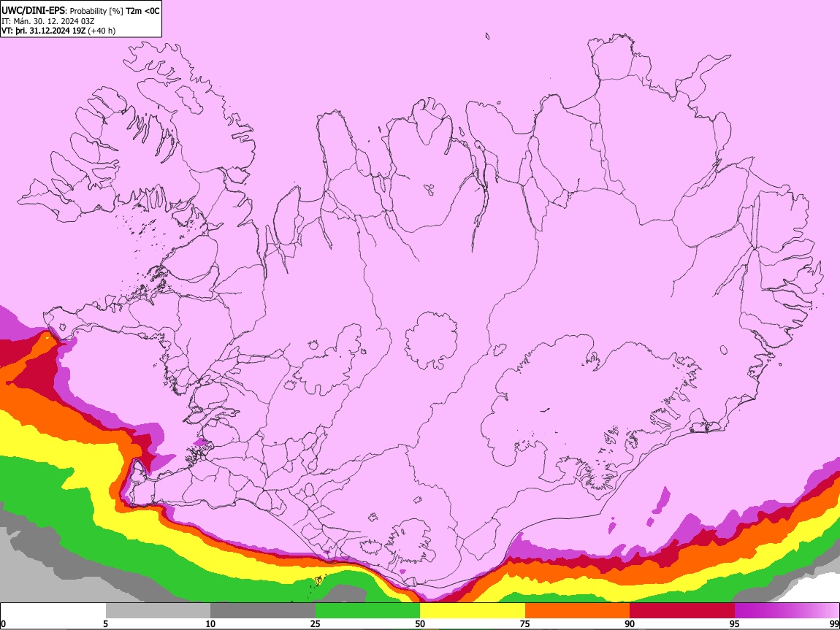Click legend label '99'
840x630 pixels.
click(834, 623)
